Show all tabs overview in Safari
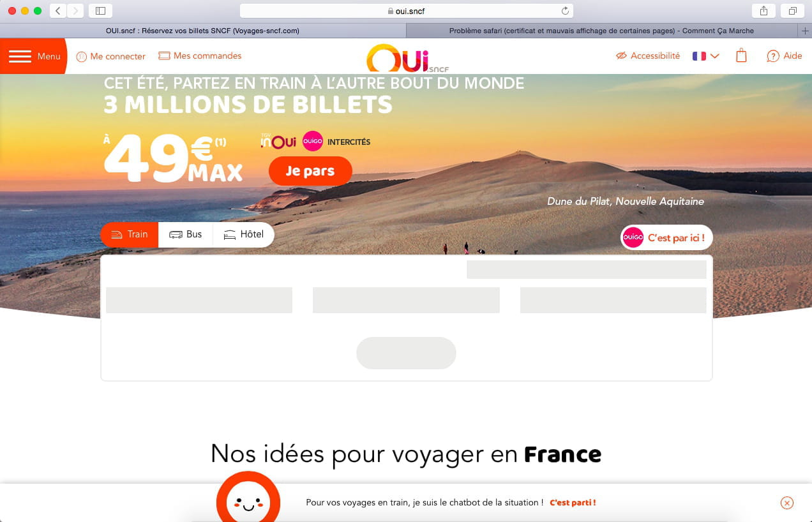Viewport: 812px width, 522px height. pos(792,11)
